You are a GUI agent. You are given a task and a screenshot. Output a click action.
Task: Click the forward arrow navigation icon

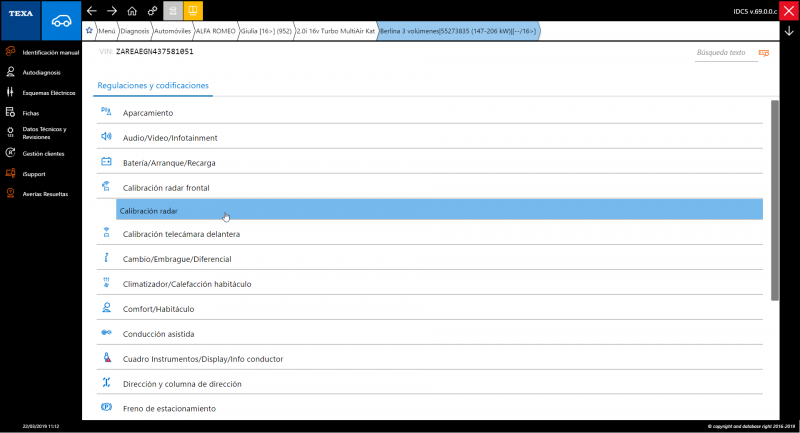coord(112,11)
